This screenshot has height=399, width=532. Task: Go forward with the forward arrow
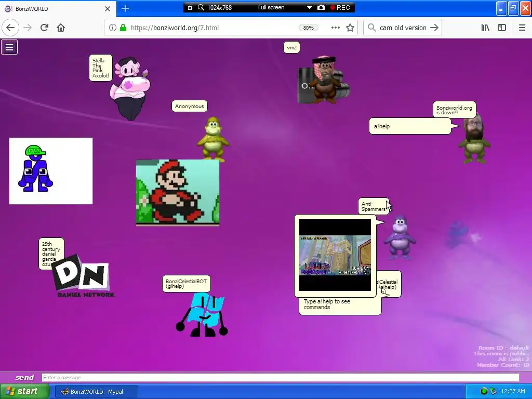(28, 28)
